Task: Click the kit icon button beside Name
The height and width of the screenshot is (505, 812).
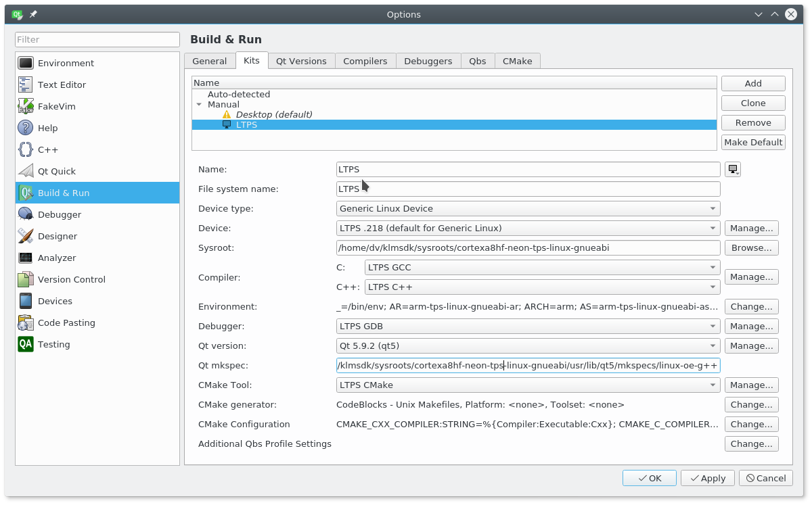Action: 732,170
